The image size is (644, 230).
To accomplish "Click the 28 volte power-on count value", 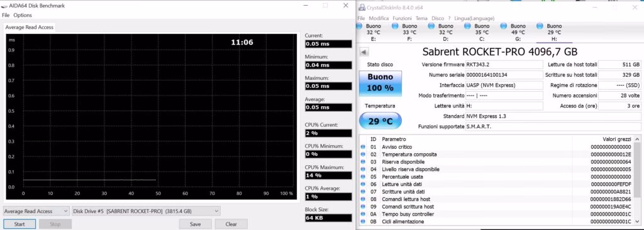I will coord(619,96).
